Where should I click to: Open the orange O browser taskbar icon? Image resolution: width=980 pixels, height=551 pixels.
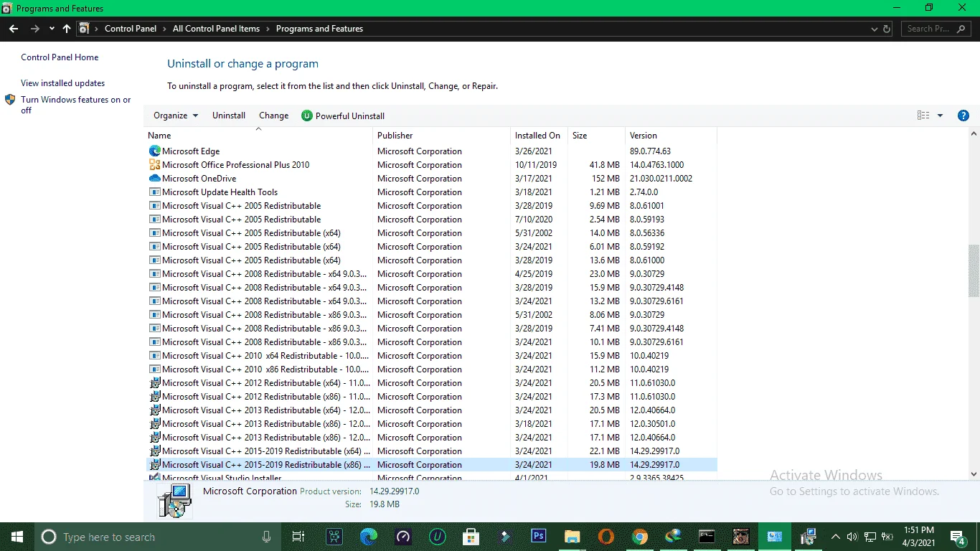[x=606, y=537]
